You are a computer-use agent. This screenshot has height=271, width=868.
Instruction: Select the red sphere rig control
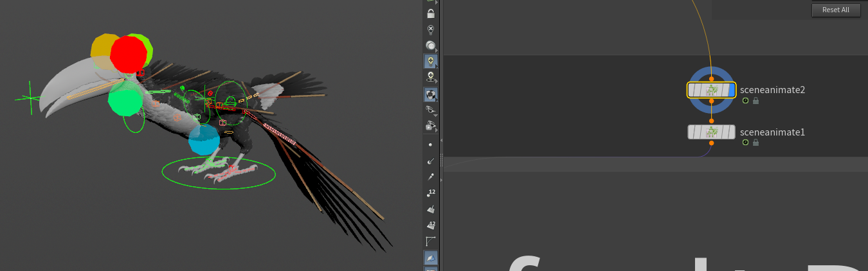pyautogui.click(x=129, y=55)
